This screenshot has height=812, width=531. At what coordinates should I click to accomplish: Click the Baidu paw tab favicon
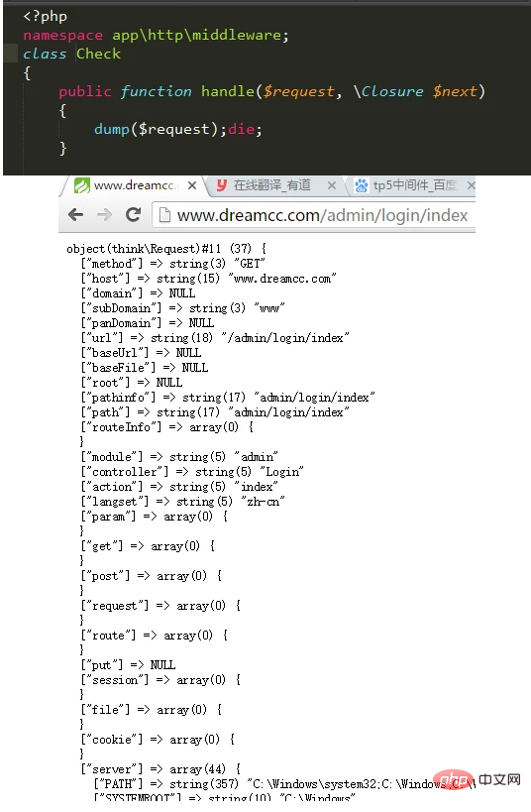(362, 185)
